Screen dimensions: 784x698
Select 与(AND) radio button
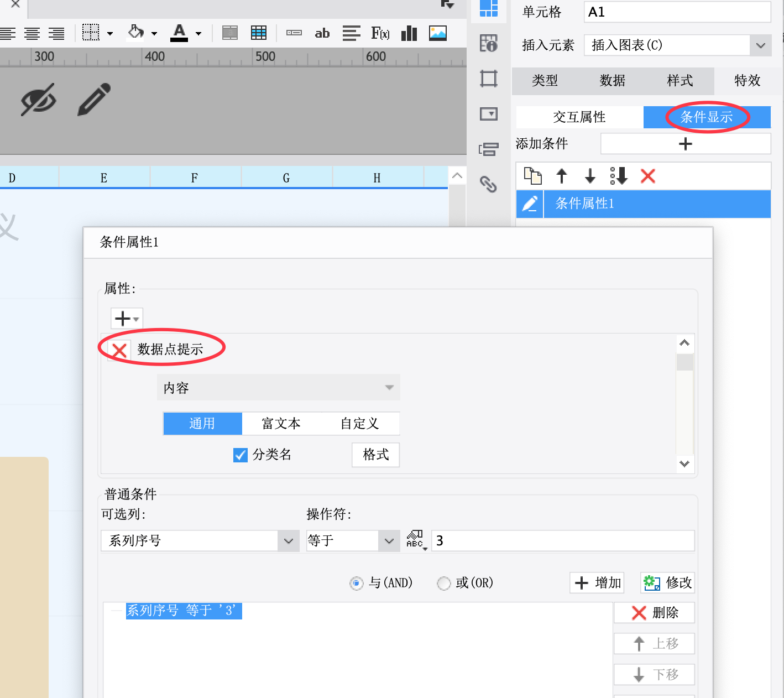[357, 583]
